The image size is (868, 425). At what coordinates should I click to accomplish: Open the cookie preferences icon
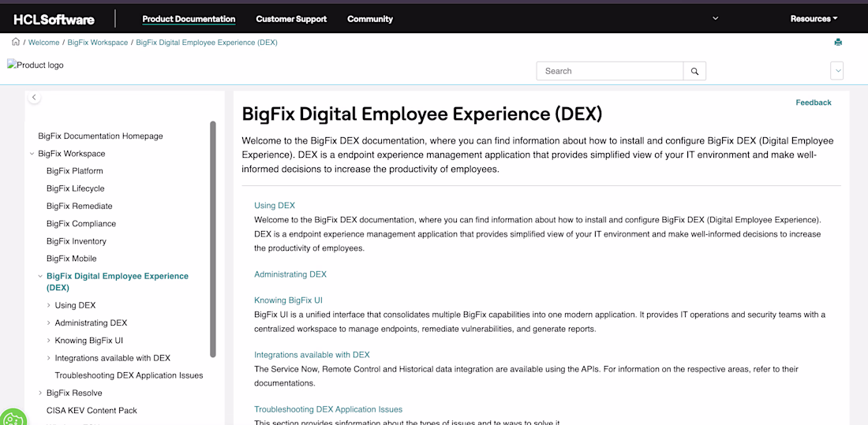12,419
